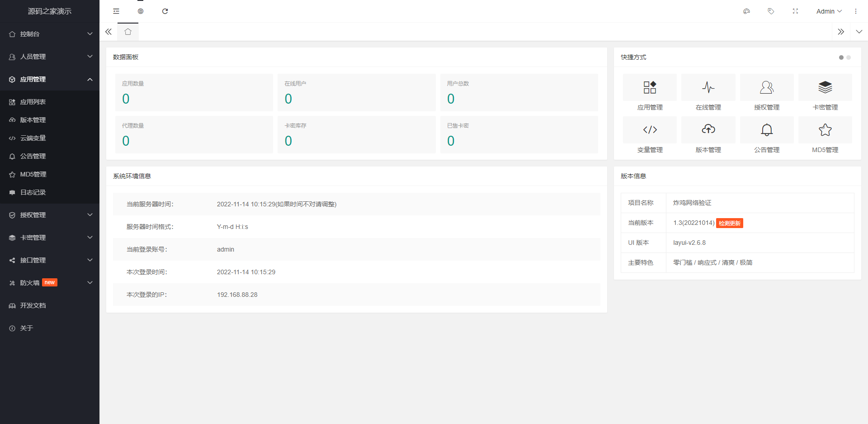Toggle fullscreen icon in header

tap(795, 11)
